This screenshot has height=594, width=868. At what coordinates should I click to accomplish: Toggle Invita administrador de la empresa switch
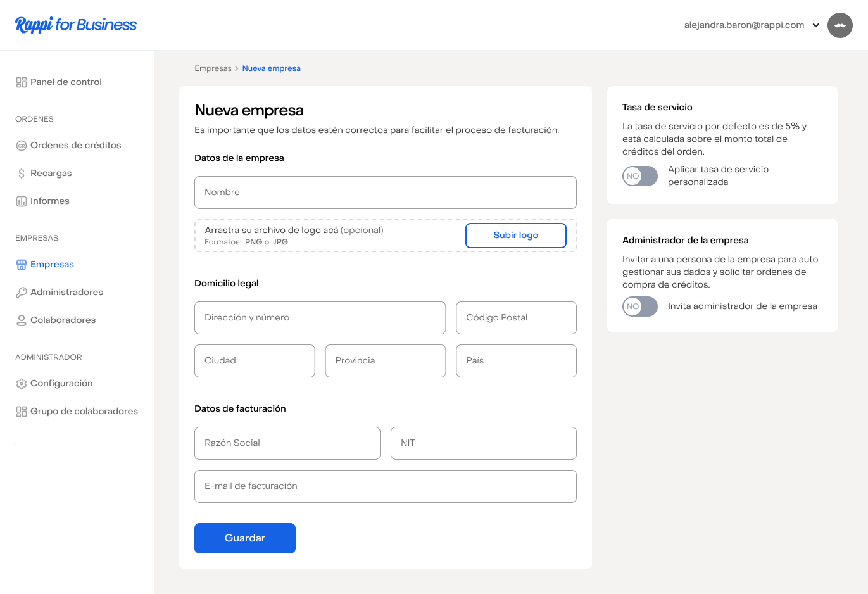640,306
